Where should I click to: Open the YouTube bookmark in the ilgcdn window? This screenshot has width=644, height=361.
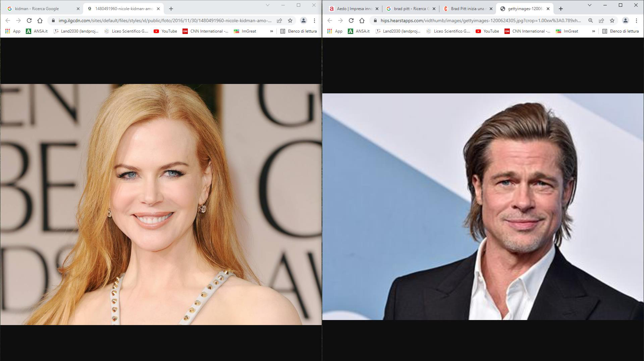tap(165, 31)
